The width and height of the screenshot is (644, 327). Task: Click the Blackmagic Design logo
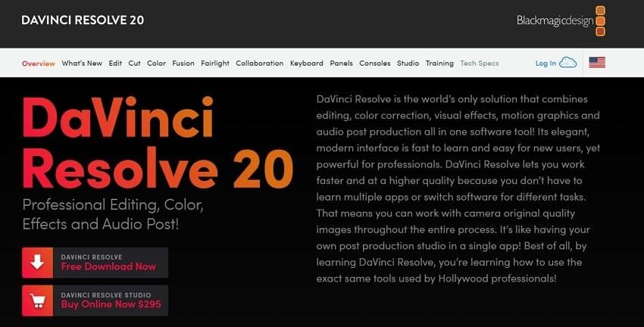[561, 20]
